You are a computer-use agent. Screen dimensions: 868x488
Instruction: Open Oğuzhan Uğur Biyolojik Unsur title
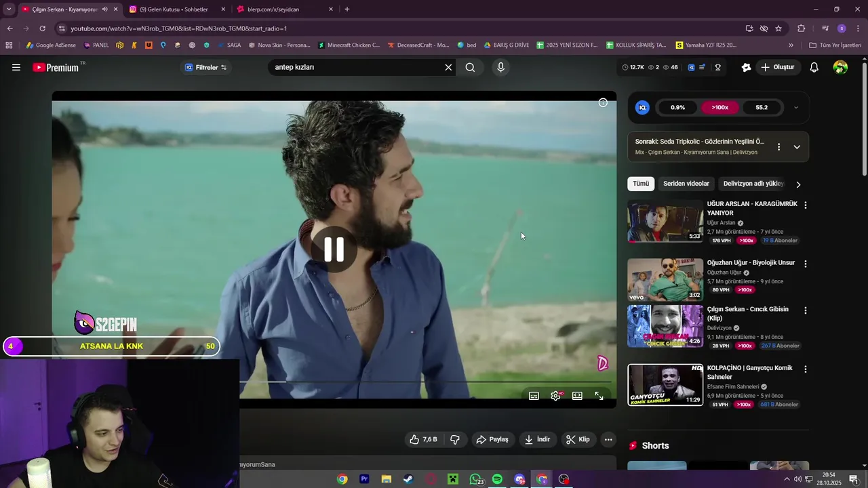click(x=751, y=263)
